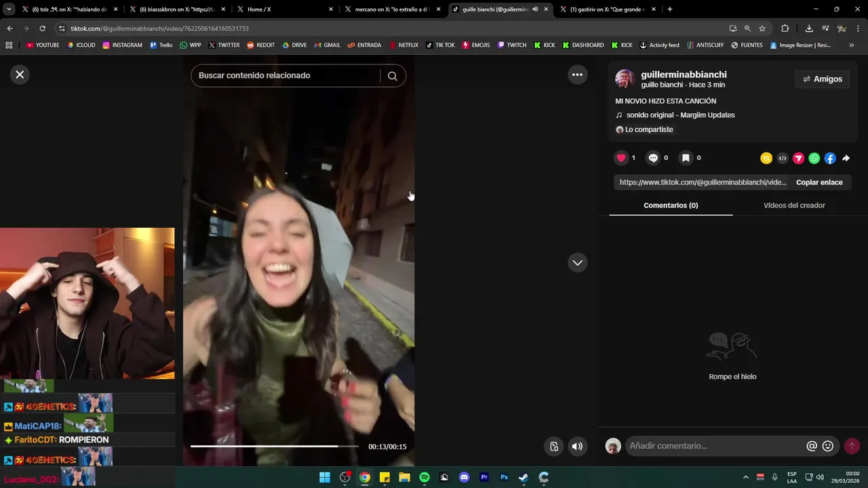Open Chrome apps grid icon
The width and height of the screenshot is (868, 488).
tap(9, 45)
